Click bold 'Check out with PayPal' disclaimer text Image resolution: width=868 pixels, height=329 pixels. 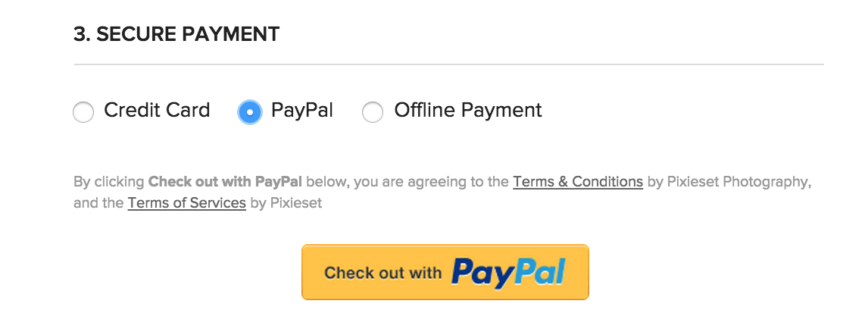[225, 182]
